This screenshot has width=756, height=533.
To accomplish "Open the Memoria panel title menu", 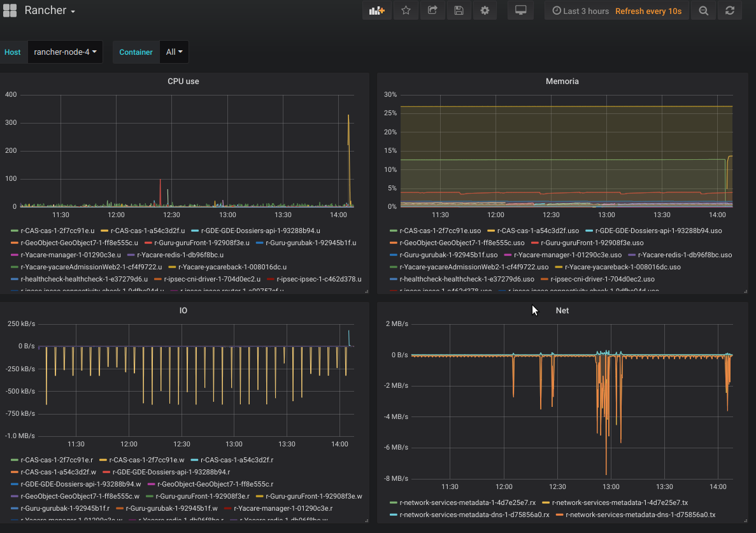I will pyautogui.click(x=562, y=82).
